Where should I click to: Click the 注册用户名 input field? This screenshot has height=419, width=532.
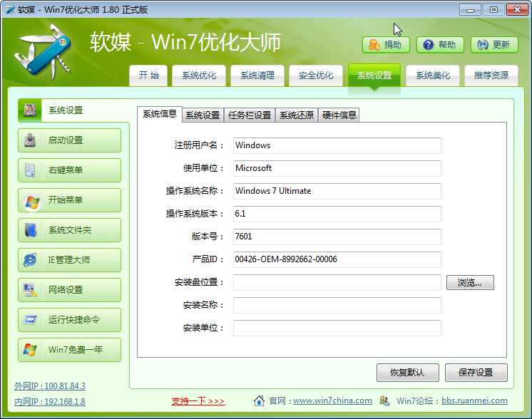[x=337, y=145]
